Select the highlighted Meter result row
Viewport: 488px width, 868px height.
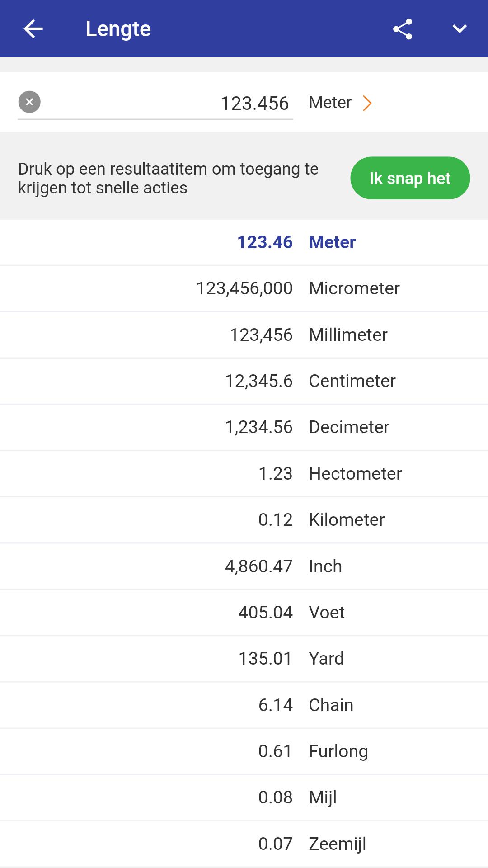244,242
